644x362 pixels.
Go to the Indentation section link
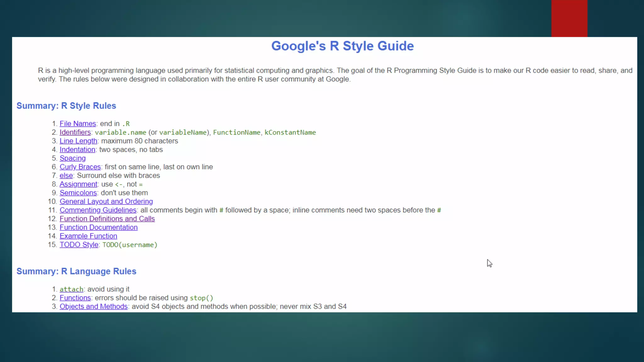[77, 150]
